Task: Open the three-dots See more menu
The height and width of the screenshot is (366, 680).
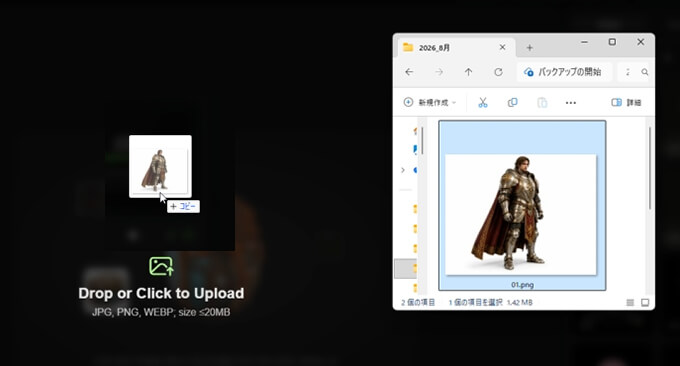Action: 571,103
